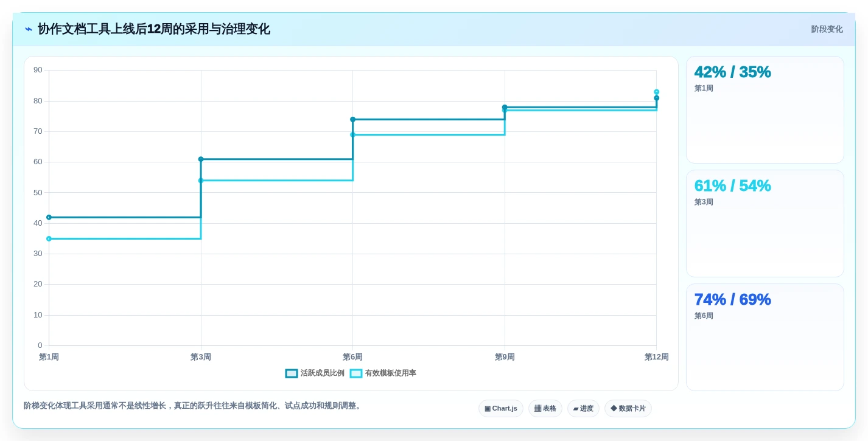Open the 61% / 54% 第3周 card
This screenshot has height=441, width=868.
click(x=765, y=224)
